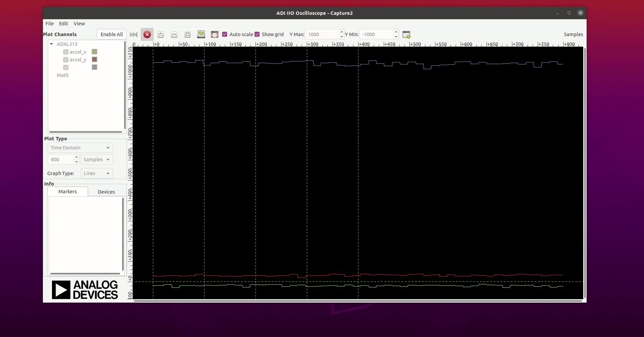Viewport: 644px width, 337px height.
Task: Close the Capture2 window
Action: tap(581, 13)
